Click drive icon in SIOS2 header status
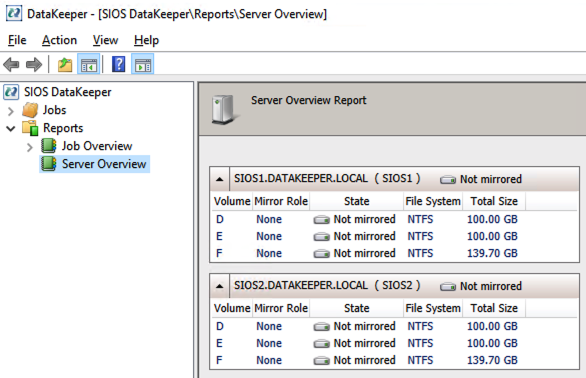Screen dimensions: 586x378 (x=448, y=287)
